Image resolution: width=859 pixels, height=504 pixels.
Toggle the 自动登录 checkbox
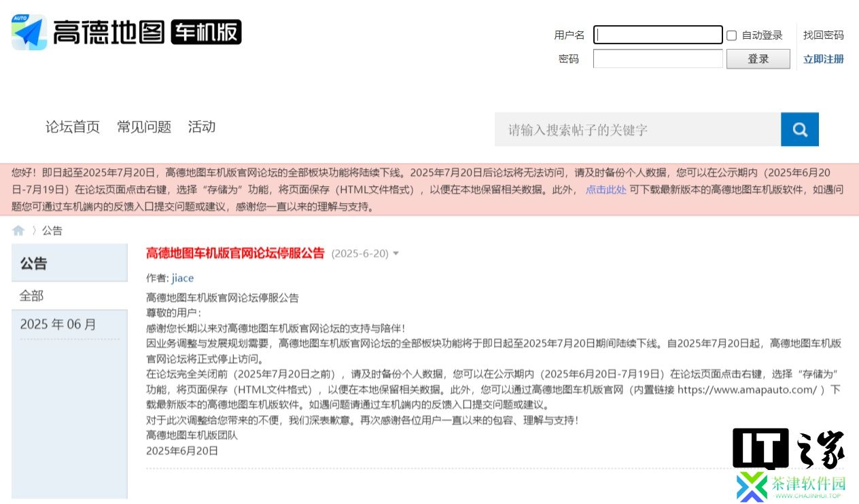(x=732, y=35)
